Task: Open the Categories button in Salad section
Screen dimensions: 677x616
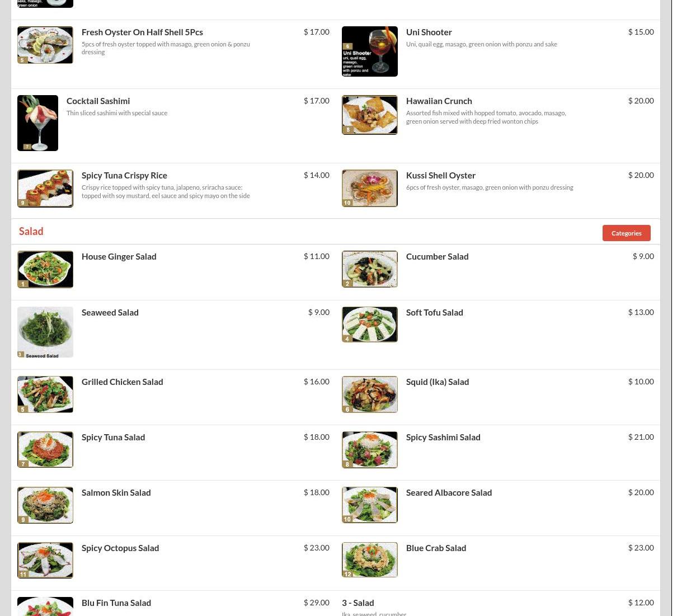Action: (626, 233)
